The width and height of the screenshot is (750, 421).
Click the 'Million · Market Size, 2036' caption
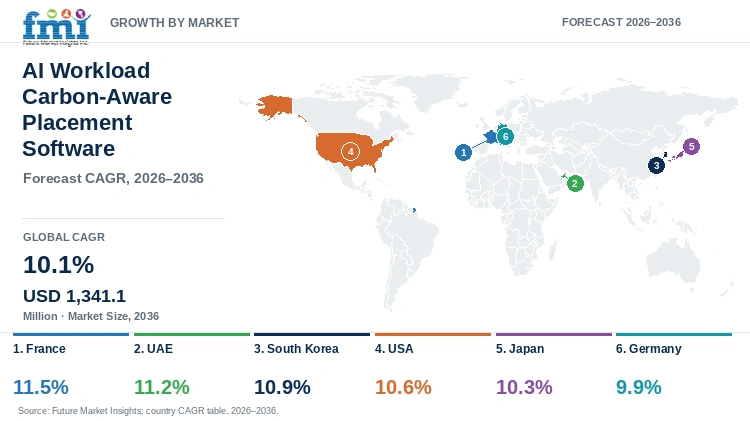click(91, 316)
